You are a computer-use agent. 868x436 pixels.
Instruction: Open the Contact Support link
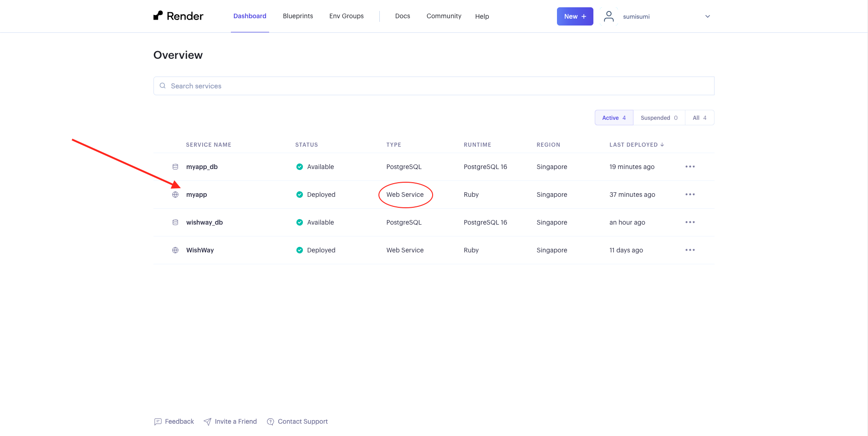click(302, 421)
